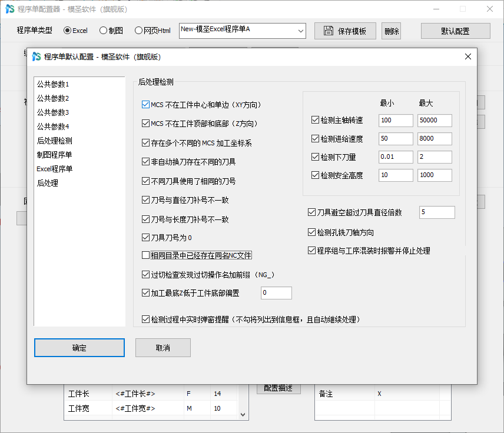Viewport: 504px width, 433px height.
Task: Open the 公共参数1 page
Action: pyautogui.click(x=53, y=84)
